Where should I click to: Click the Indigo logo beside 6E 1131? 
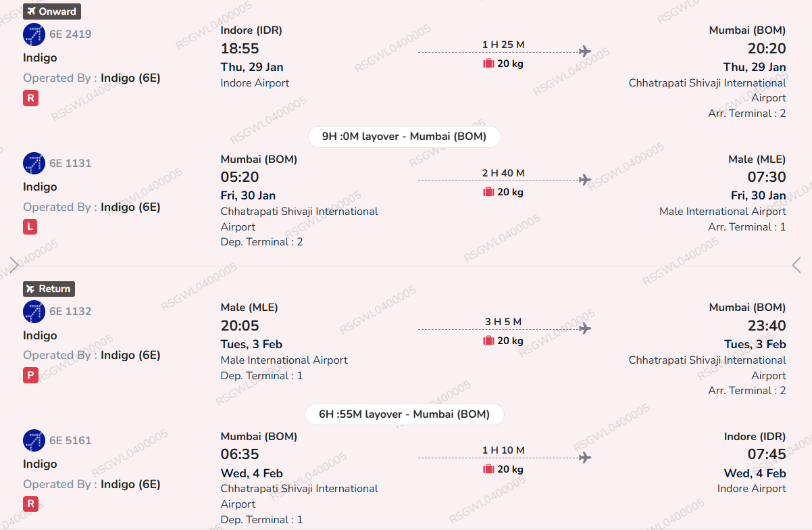34,163
